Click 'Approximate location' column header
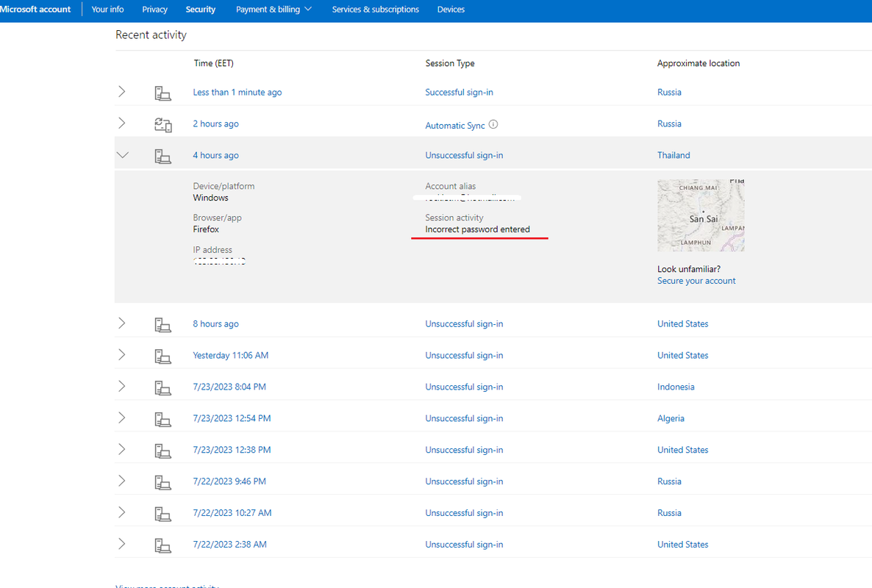This screenshot has width=872, height=588. (x=698, y=63)
